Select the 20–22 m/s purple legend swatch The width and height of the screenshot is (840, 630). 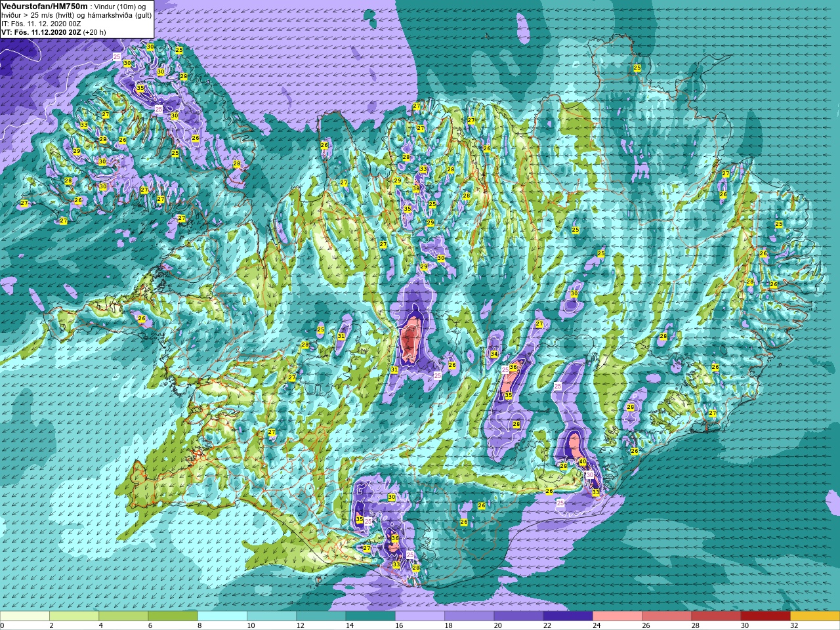click(518, 616)
